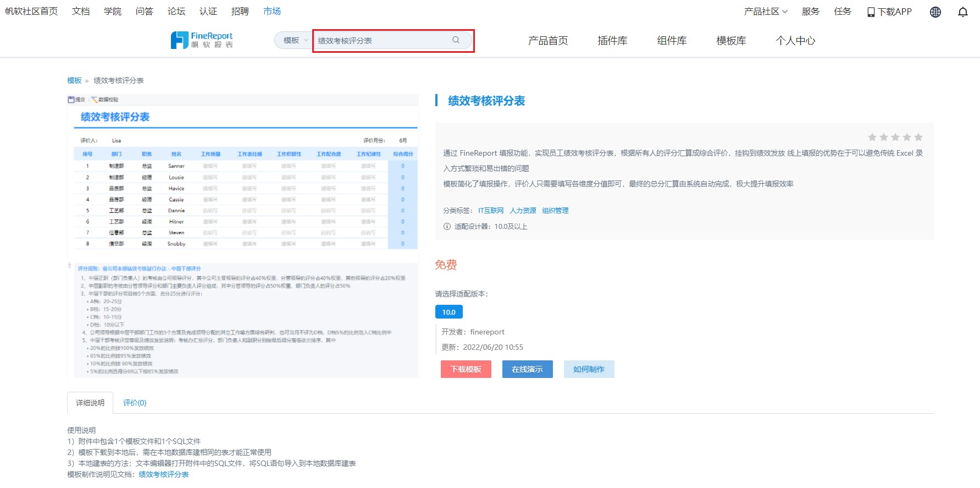980x488 pixels.
Task: Click the 绩效考核评分表 page title
Action: (x=486, y=101)
